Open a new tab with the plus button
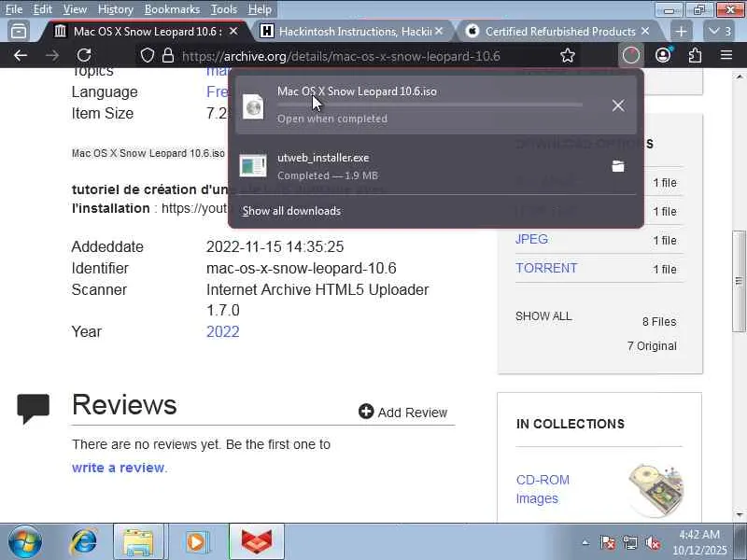747x560 pixels. 682,32
